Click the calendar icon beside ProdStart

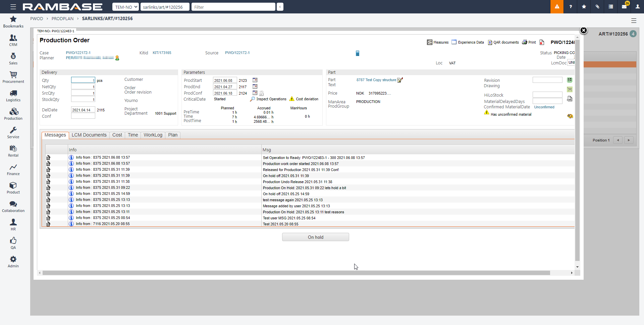(255, 80)
